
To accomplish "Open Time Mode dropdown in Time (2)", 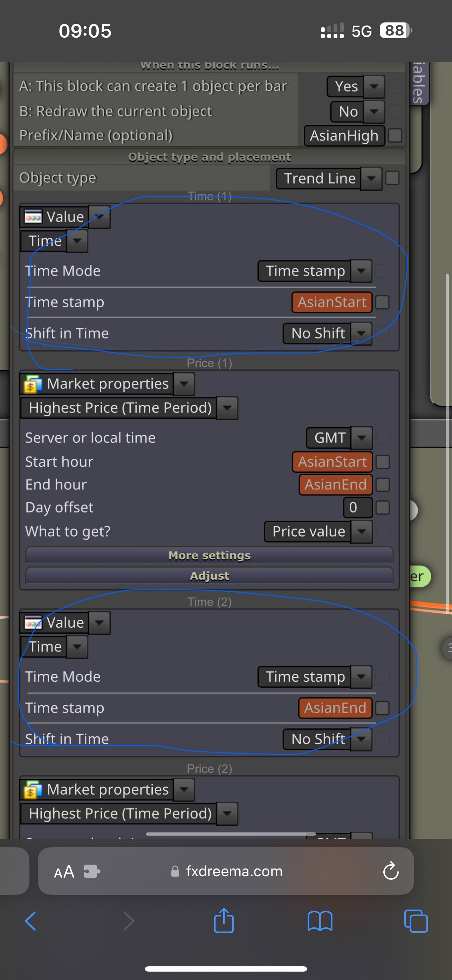I will (315, 677).
